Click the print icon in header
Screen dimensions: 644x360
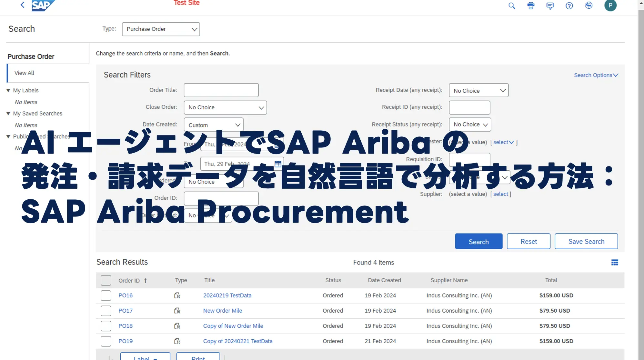point(531,5)
